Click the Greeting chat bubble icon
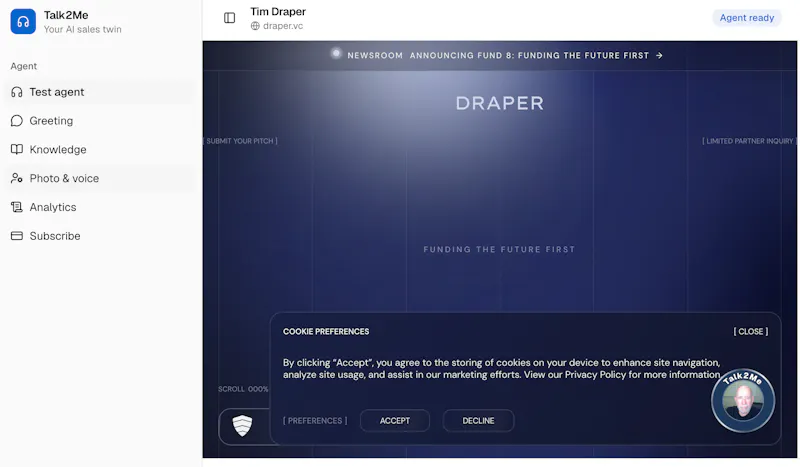The image size is (800, 467). [x=17, y=120]
